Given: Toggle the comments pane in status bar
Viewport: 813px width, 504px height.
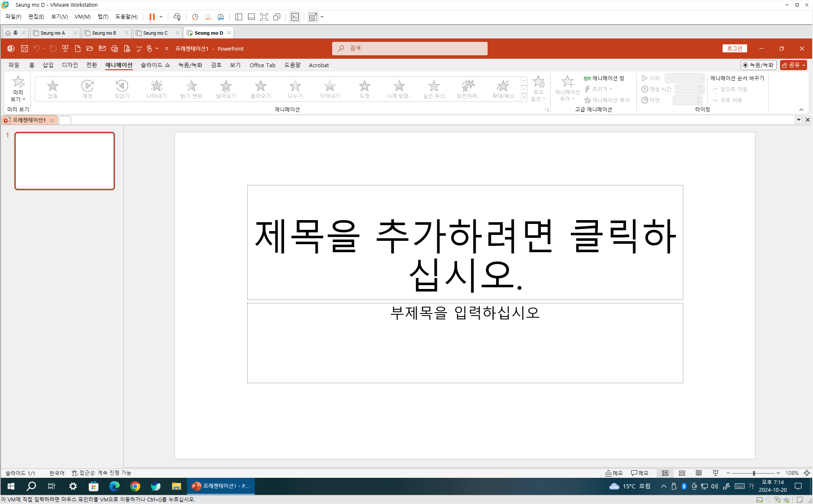Looking at the screenshot, I should 640,473.
